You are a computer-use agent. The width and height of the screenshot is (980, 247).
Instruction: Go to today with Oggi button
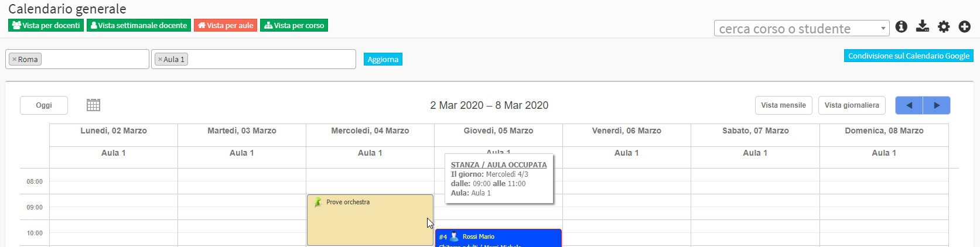click(x=44, y=105)
